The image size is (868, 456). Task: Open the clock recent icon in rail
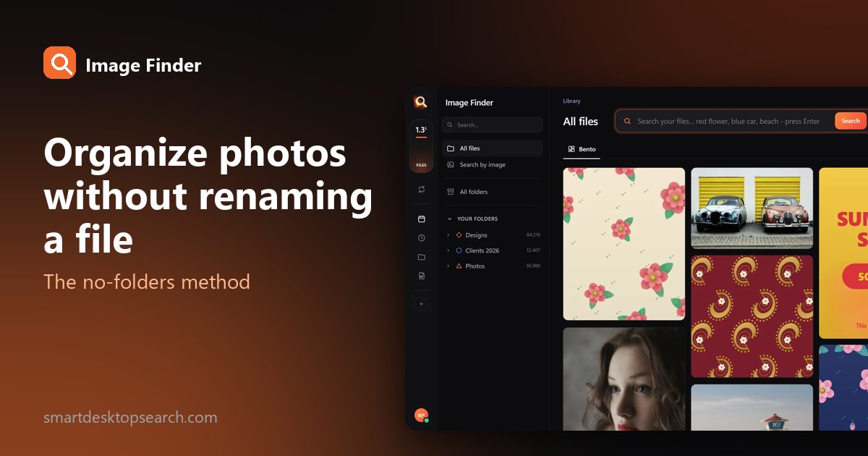coord(422,237)
